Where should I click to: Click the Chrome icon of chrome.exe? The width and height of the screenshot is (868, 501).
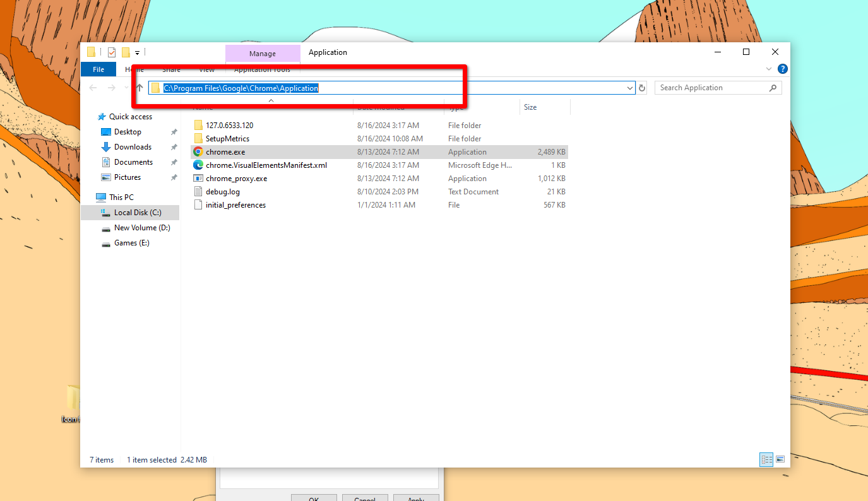click(198, 152)
